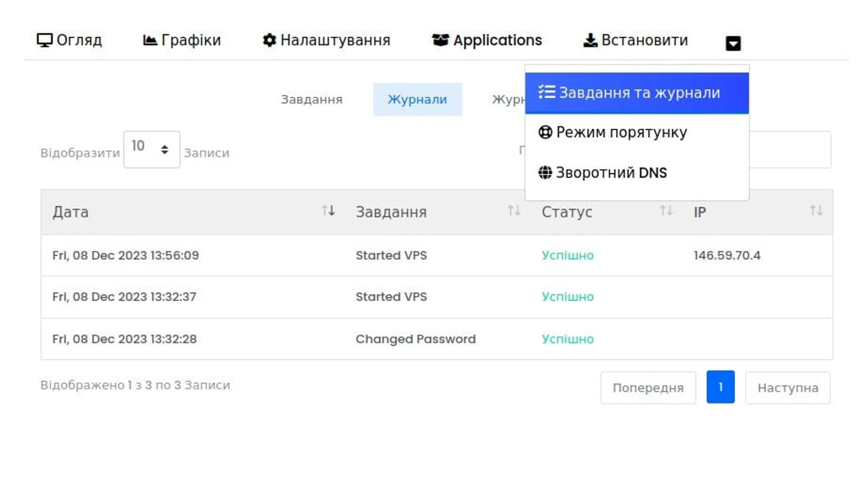Select Зворотний DNS menu entry
Screen dimensions: 868x501
(637, 173)
